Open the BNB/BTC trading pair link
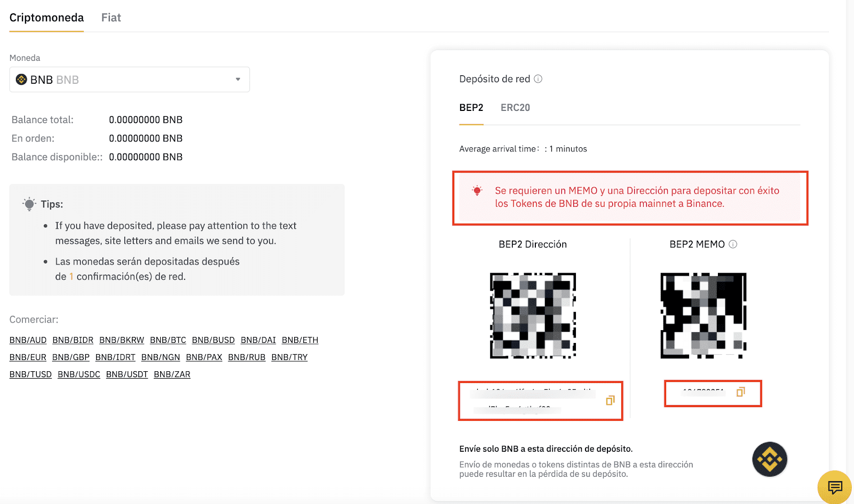 point(168,340)
